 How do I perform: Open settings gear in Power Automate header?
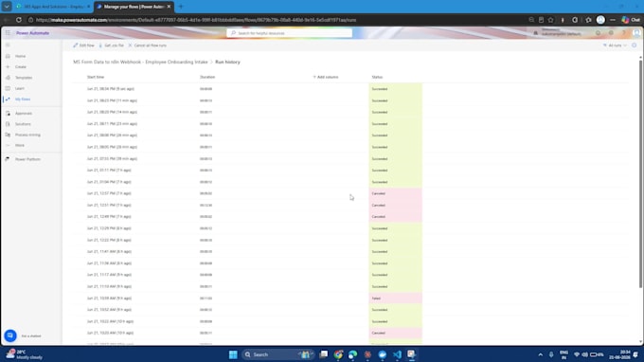point(611,33)
